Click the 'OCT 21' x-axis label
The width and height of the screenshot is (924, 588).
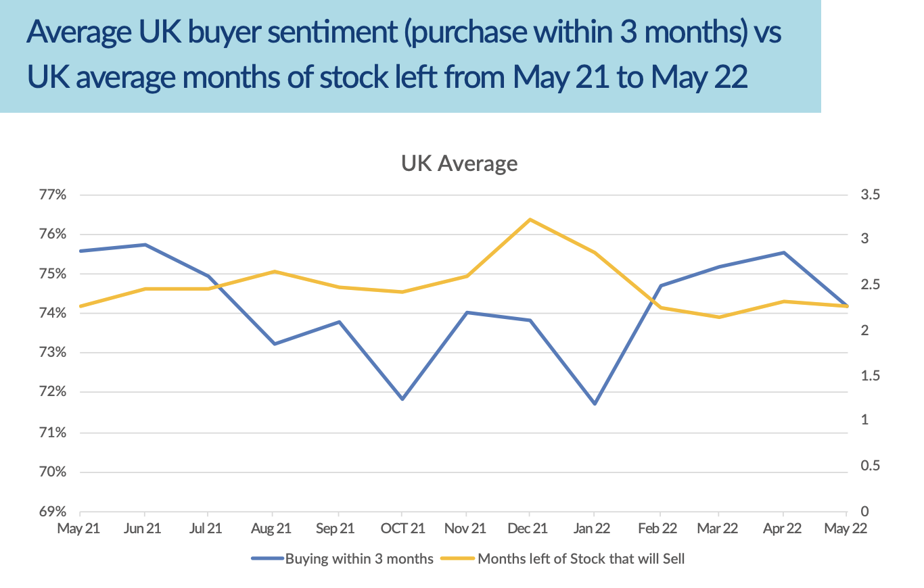[x=402, y=529]
